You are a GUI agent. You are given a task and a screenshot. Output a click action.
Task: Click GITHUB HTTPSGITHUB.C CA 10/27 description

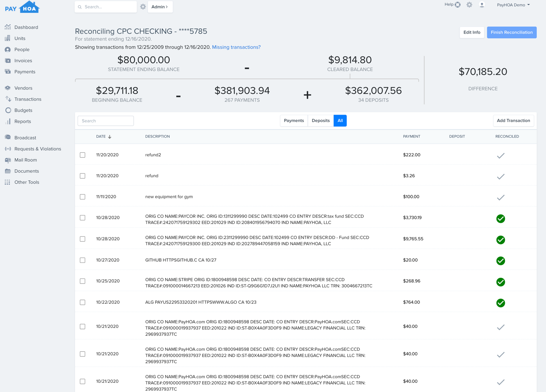tap(181, 260)
